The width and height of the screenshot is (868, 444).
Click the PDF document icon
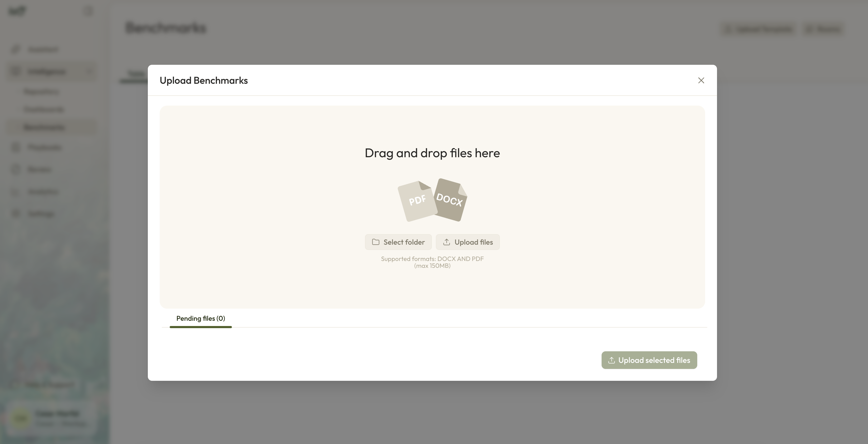(417, 201)
